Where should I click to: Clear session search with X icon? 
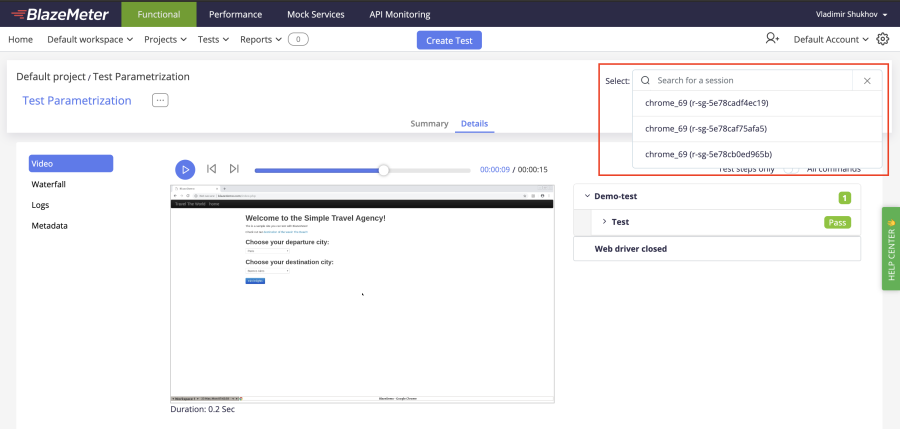867,81
